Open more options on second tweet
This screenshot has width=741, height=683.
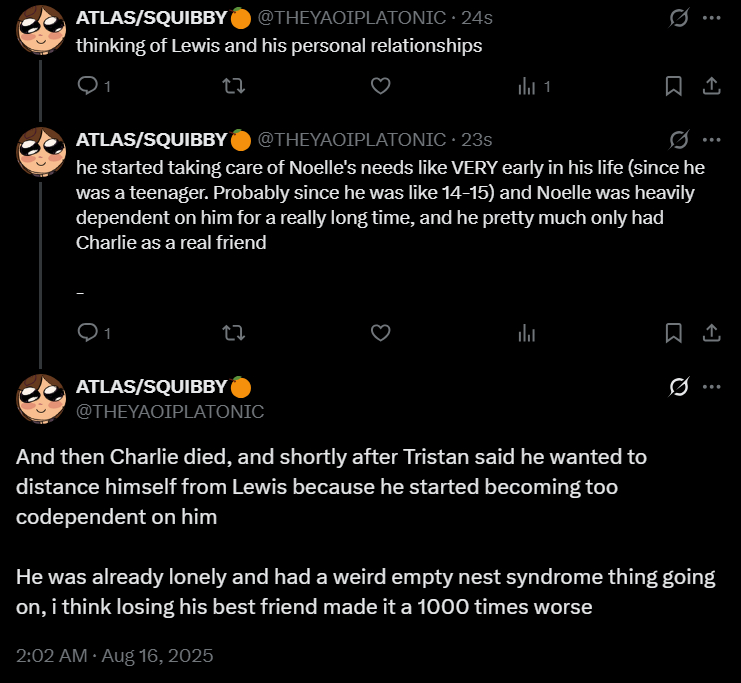coord(712,139)
